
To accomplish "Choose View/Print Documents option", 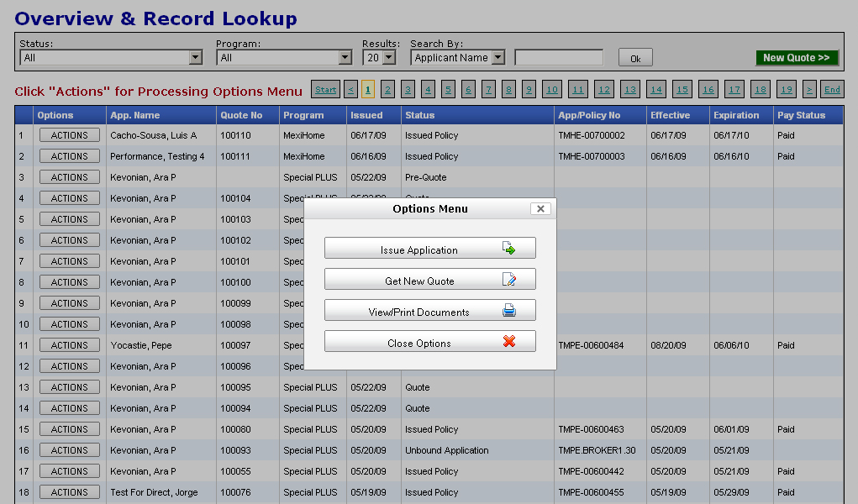I will 430,310.
